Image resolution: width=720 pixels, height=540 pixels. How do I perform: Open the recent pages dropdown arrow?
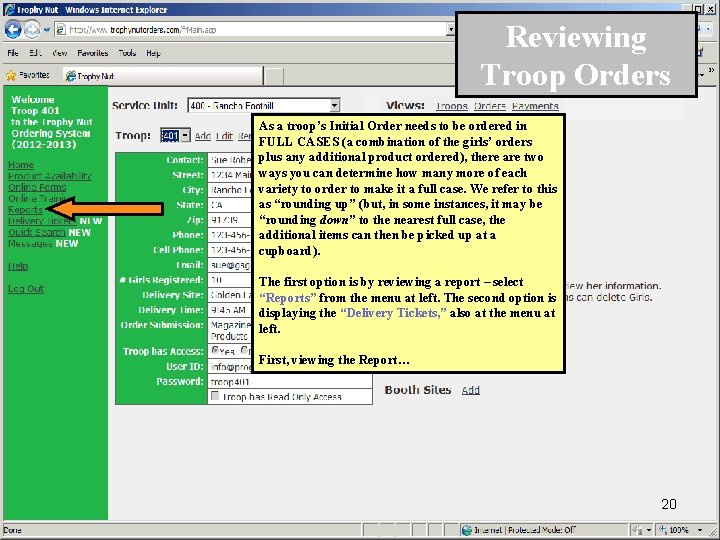click(x=46, y=30)
